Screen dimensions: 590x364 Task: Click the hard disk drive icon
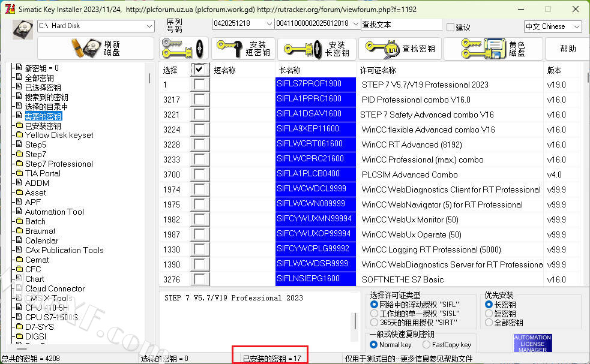pos(23,28)
